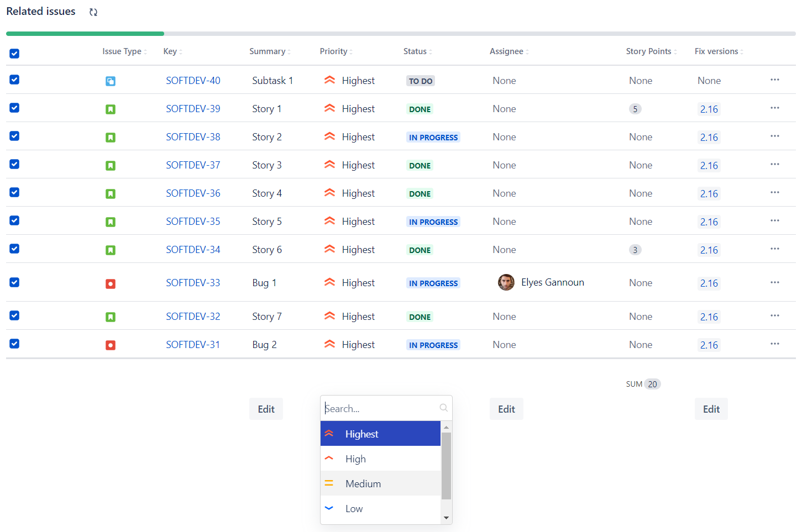Click the magnifier icon in the priority search

(443, 408)
